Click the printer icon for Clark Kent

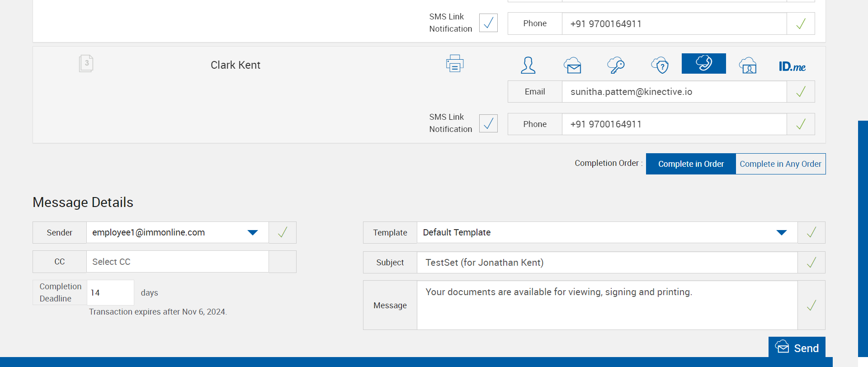tap(455, 64)
